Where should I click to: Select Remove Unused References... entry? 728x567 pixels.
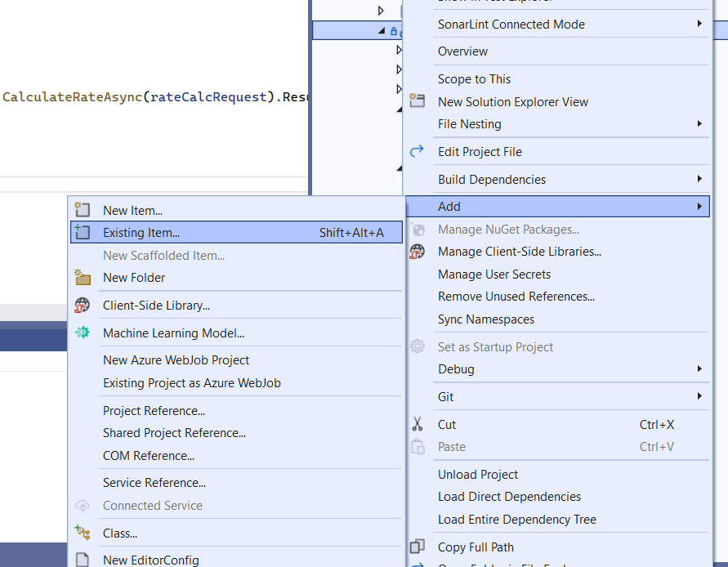(558, 297)
